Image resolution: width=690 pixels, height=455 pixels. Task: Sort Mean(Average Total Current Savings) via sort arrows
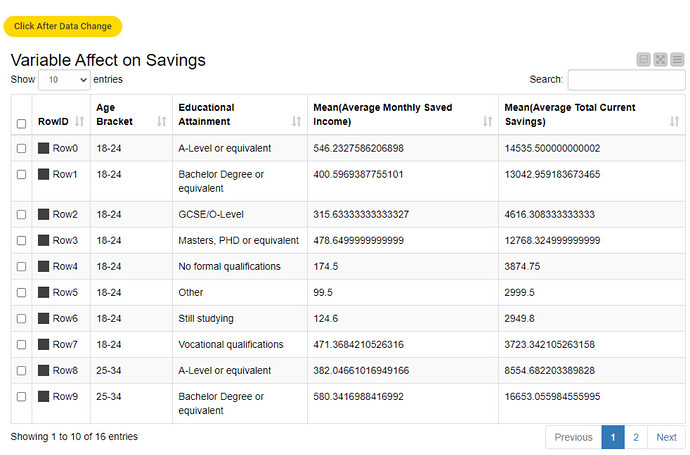pos(674,121)
